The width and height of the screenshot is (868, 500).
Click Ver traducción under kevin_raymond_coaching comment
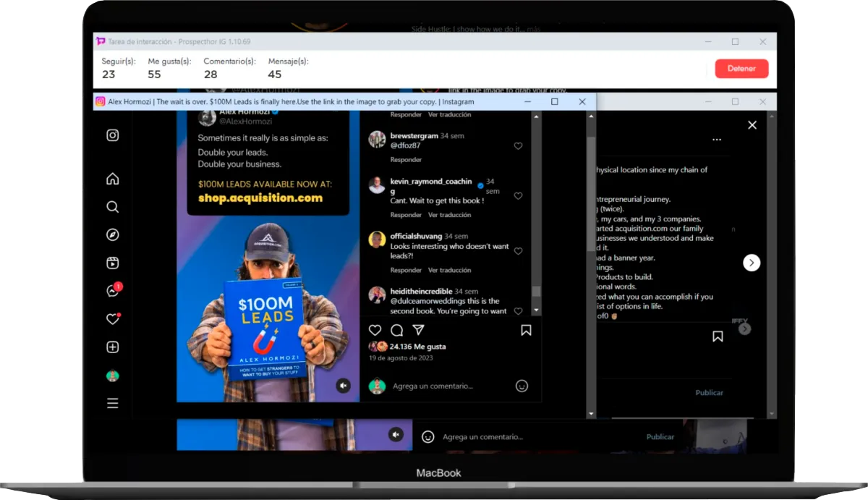(449, 215)
